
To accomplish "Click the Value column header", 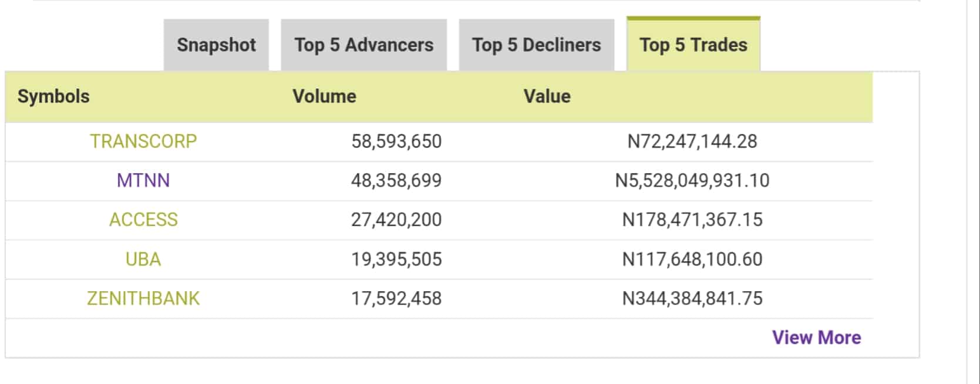I will [x=547, y=96].
